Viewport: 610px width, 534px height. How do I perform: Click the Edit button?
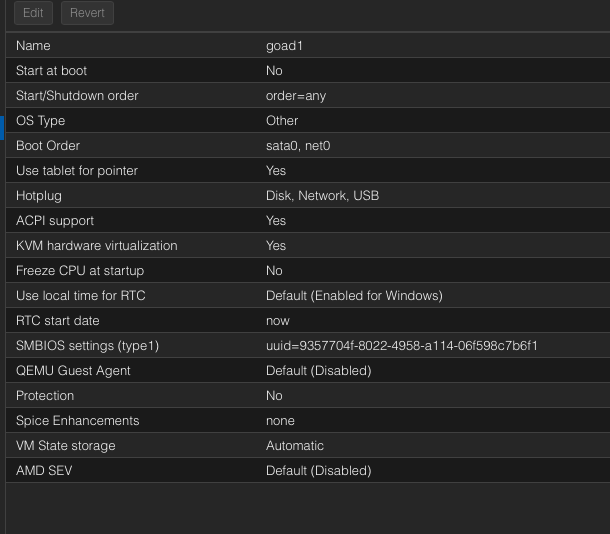click(x=33, y=13)
